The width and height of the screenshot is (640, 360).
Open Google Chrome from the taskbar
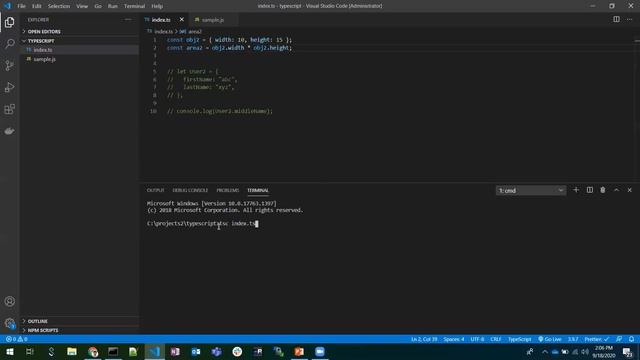pyautogui.click(x=93, y=351)
